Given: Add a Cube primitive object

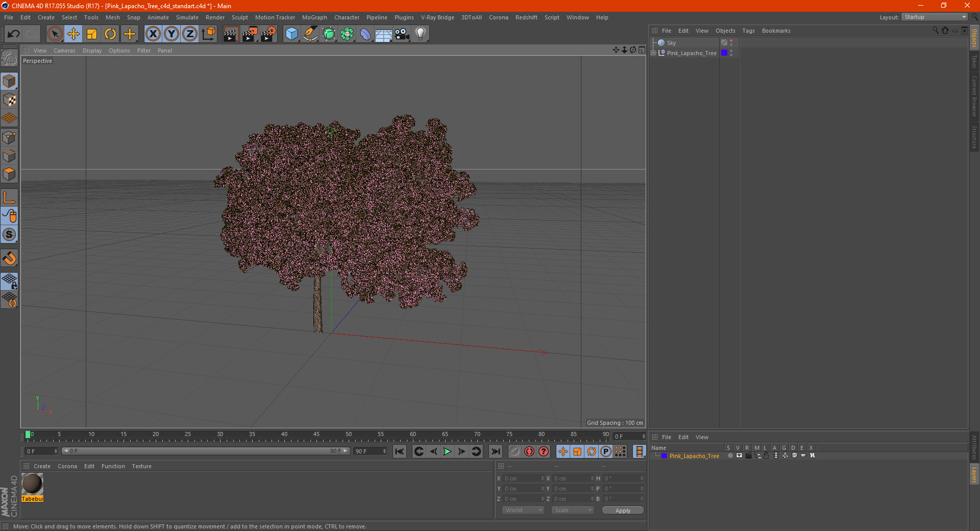Looking at the screenshot, I should tap(291, 34).
